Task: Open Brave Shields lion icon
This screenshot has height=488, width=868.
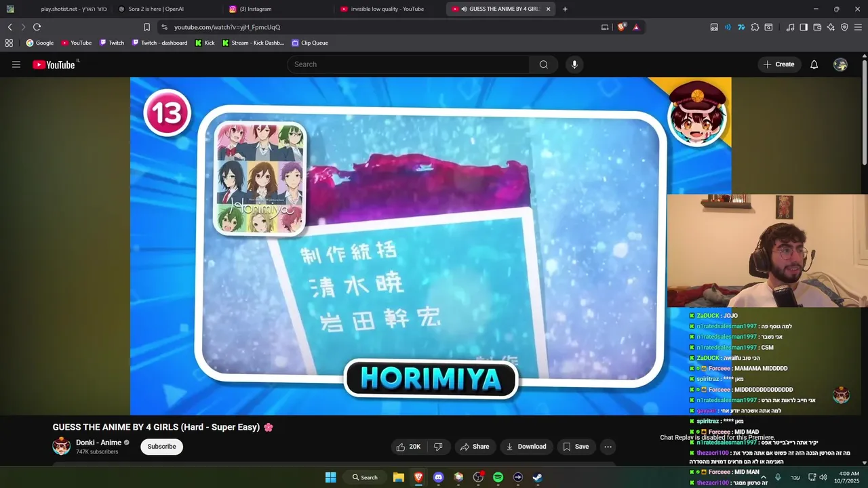Action: click(622, 27)
